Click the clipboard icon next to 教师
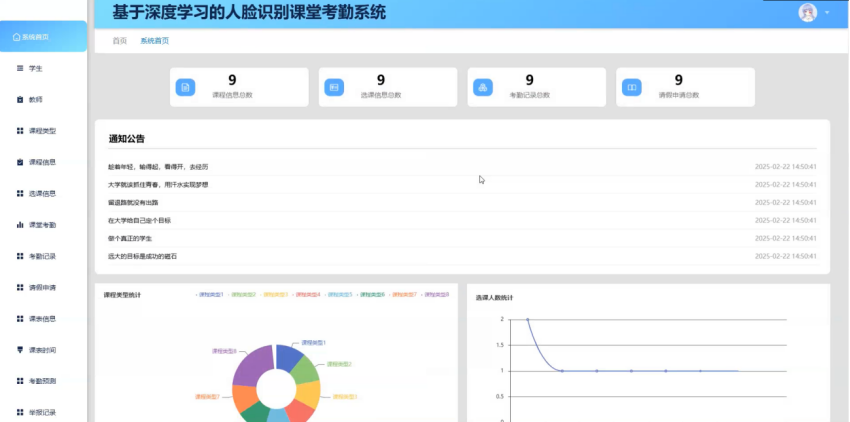The width and height of the screenshot is (850, 422). pyautogui.click(x=20, y=100)
